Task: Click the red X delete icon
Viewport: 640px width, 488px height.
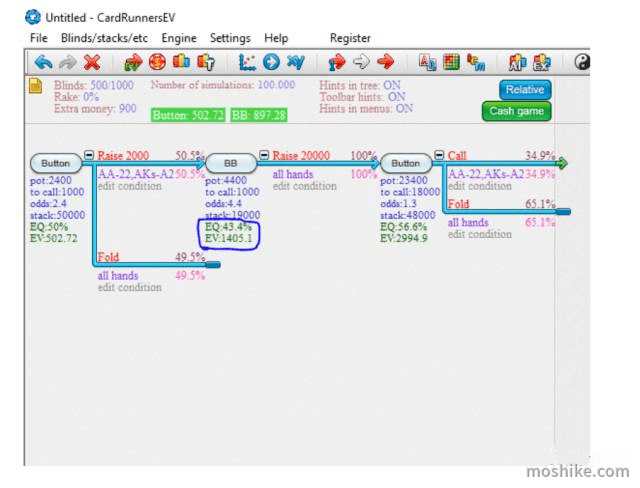Action: pos(92,62)
